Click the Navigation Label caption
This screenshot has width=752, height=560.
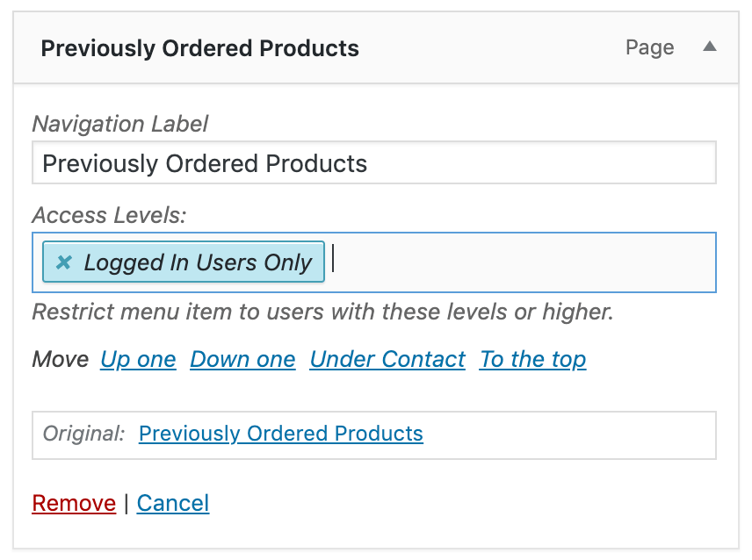click(x=120, y=124)
